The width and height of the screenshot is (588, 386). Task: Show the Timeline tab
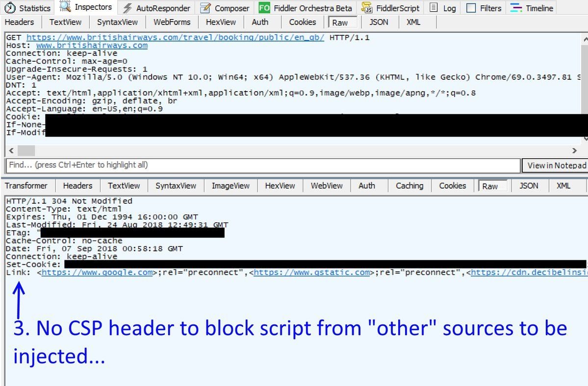(x=532, y=8)
